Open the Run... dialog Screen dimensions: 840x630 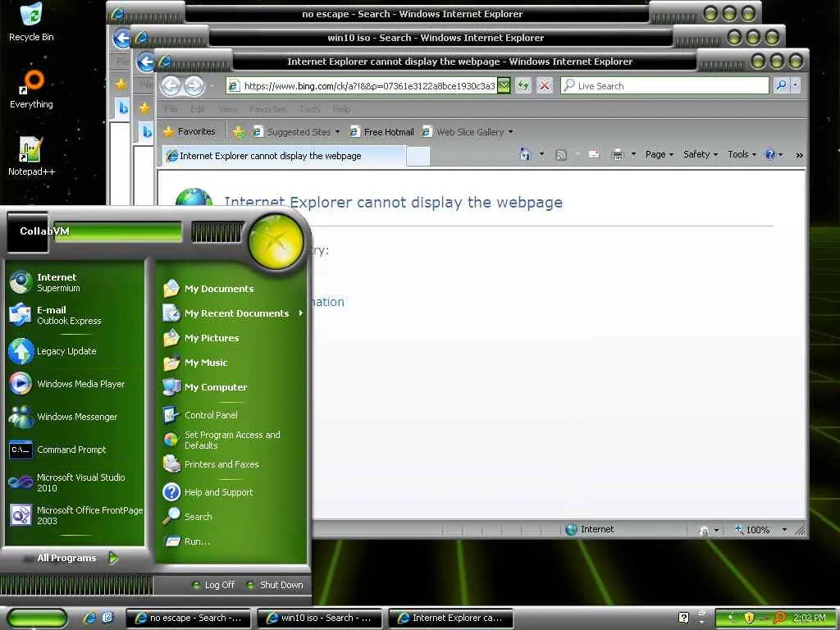[232, 541]
